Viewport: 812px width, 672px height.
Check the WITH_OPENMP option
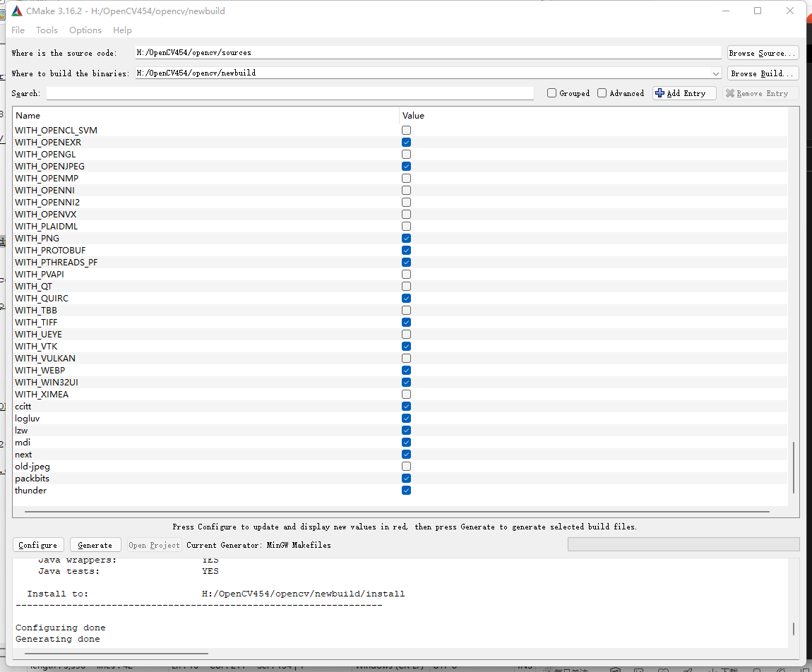click(x=407, y=178)
